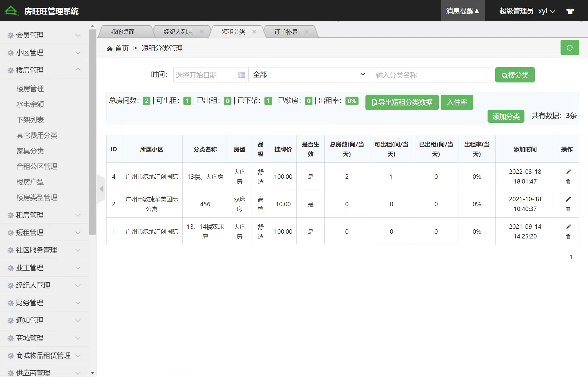Image resolution: width=588 pixels, height=377 pixels.
Task: Expand the 小区管理 menu
Action: click(44, 53)
